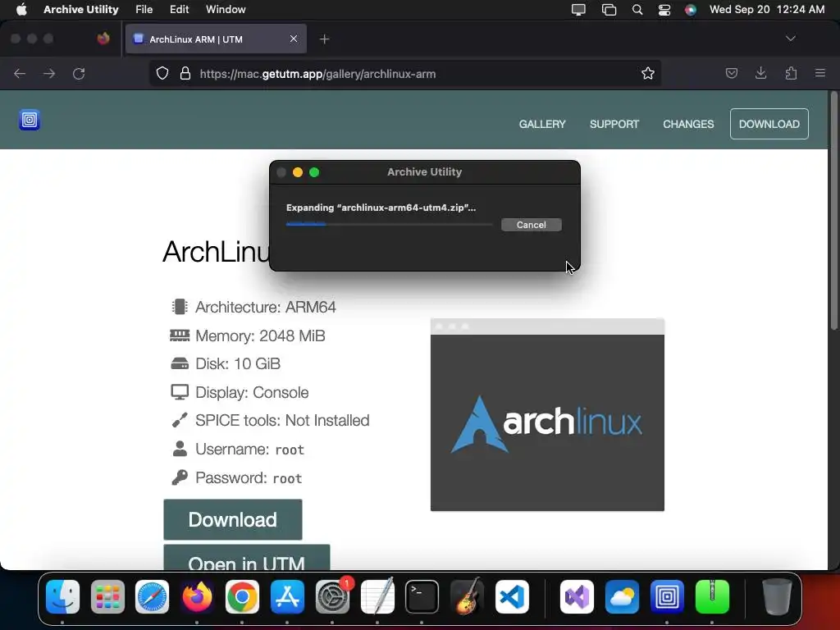
Task: Click the expansion progress bar
Action: (390, 225)
